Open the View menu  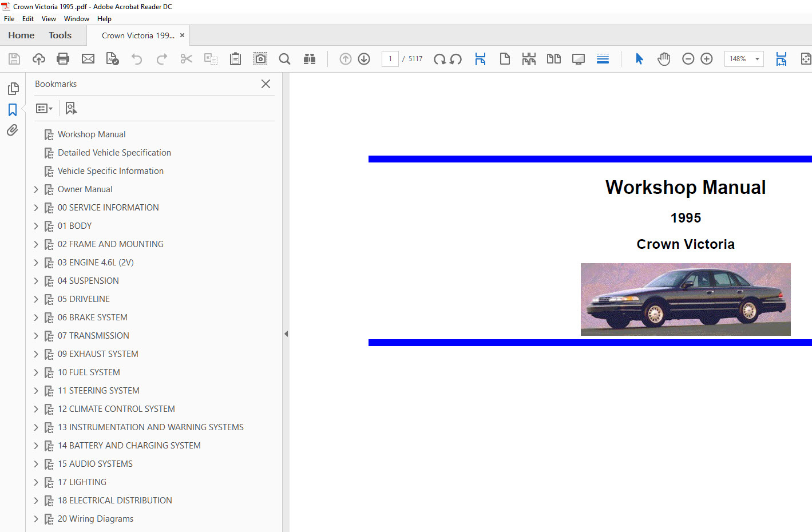coord(49,19)
